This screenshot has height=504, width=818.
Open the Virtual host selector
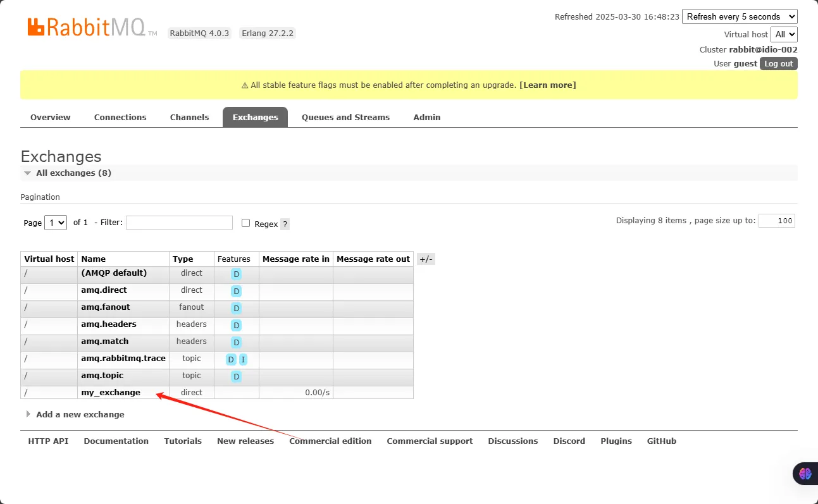[x=784, y=34]
